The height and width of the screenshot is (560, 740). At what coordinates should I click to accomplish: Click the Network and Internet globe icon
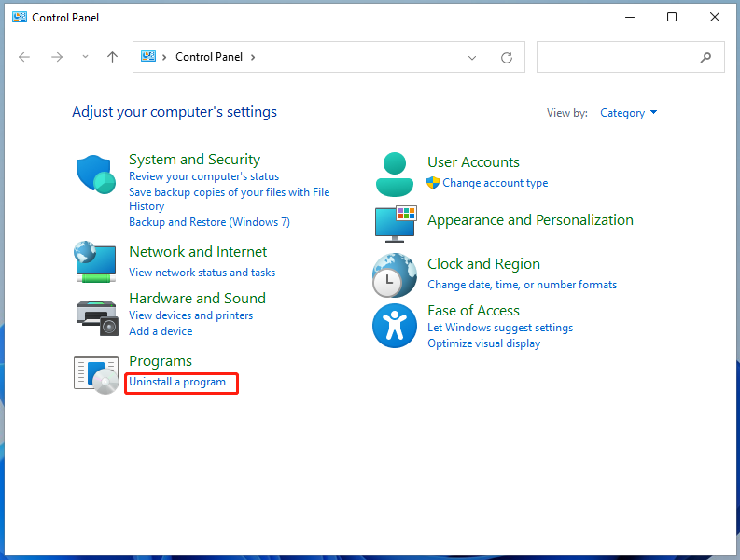point(95,261)
